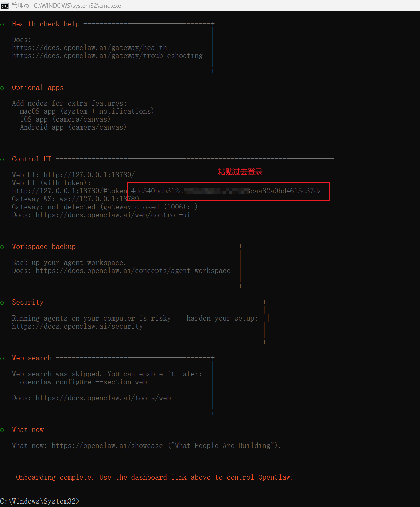Click the 'Web UI (with token):' label
This screenshot has width=420, height=507.
[51, 183]
